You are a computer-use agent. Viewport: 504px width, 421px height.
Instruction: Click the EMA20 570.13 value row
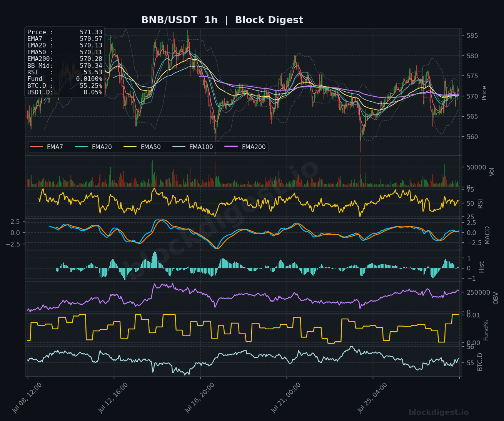coord(65,45)
